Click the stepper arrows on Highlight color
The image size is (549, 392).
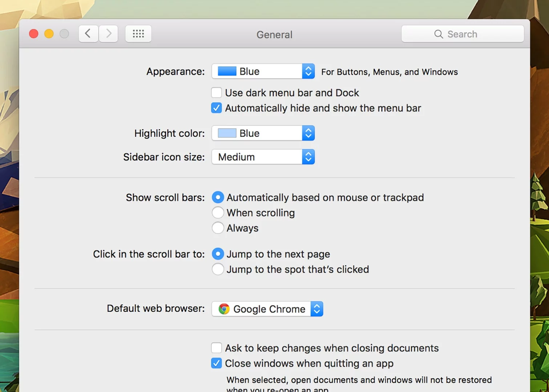click(x=308, y=133)
